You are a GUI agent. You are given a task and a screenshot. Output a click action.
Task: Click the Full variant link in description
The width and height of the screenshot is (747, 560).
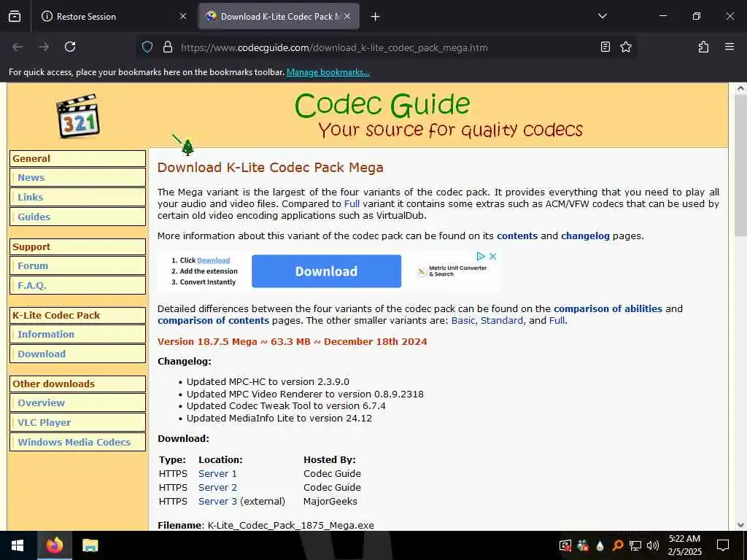pyautogui.click(x=352, y=204)
